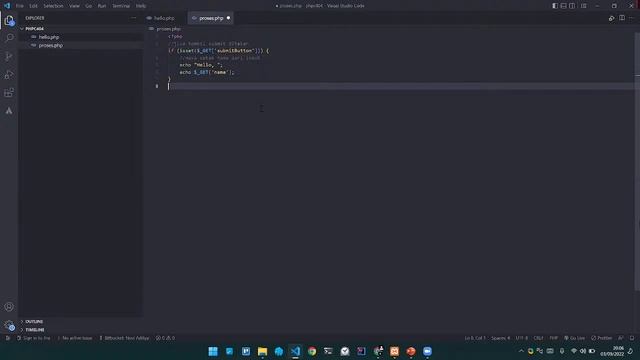Image resolution: width=640 pixels, height=360 pixels.
Task: Show hidden system tray icons
Action: pyautogui.click(x=521, y=351)
